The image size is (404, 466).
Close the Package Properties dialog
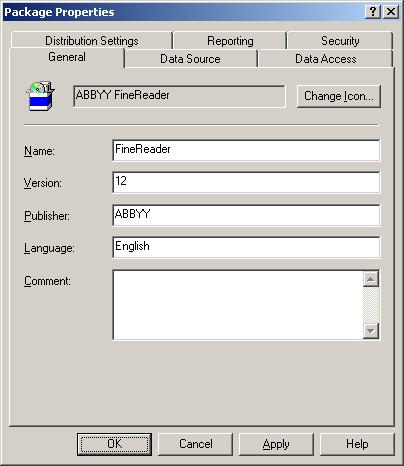click(391, 12)
